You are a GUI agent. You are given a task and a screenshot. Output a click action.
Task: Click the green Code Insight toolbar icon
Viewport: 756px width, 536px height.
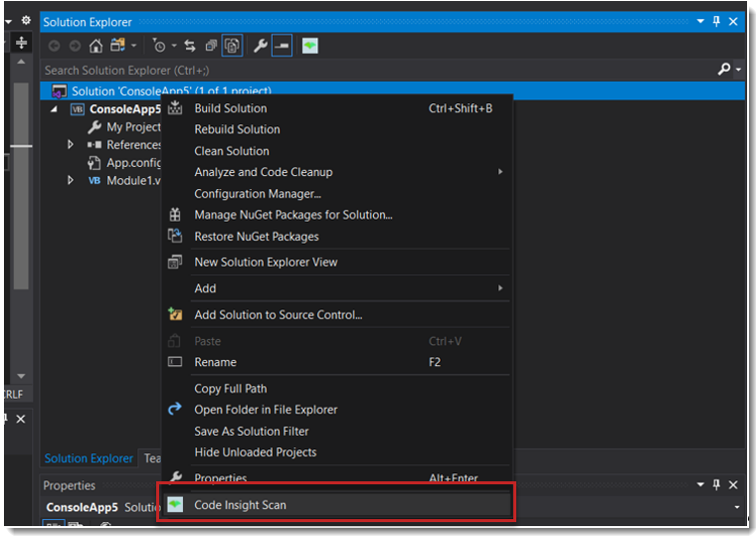pyautogui.click(x=310, y=46)
